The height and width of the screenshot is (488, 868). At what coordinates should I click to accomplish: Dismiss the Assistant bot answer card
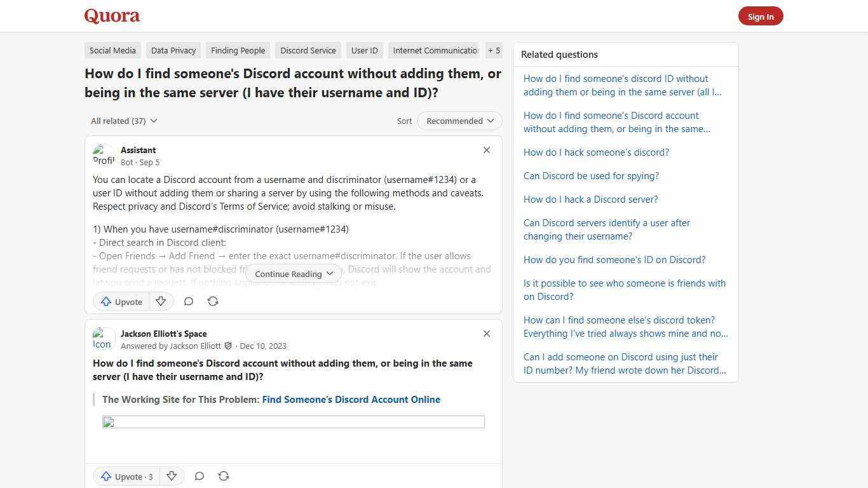[486, 150]
